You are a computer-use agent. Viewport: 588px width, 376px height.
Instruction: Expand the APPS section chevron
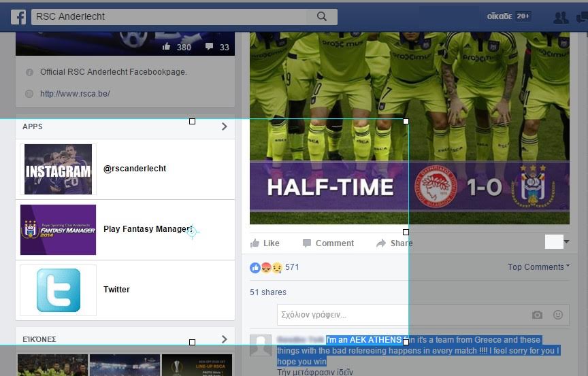pos(225,126)
